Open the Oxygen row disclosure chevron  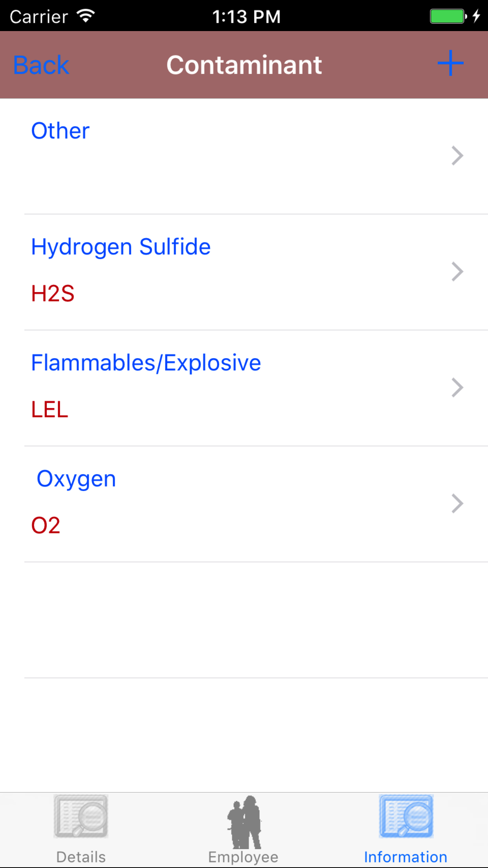(457, 504)
